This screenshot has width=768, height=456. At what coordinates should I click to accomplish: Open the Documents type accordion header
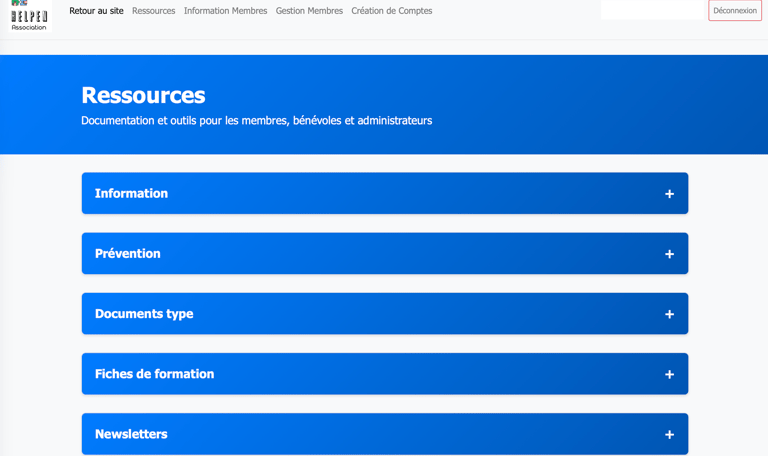(x=385, y=313)
